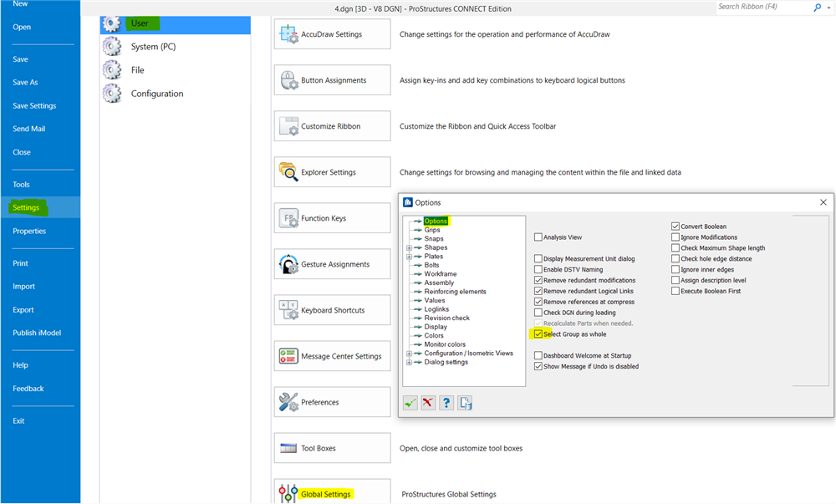Image resolution: width=836 pixels, height=504 pixels.
Task: Select Colors in the options tree
Action: coord(433,336)
